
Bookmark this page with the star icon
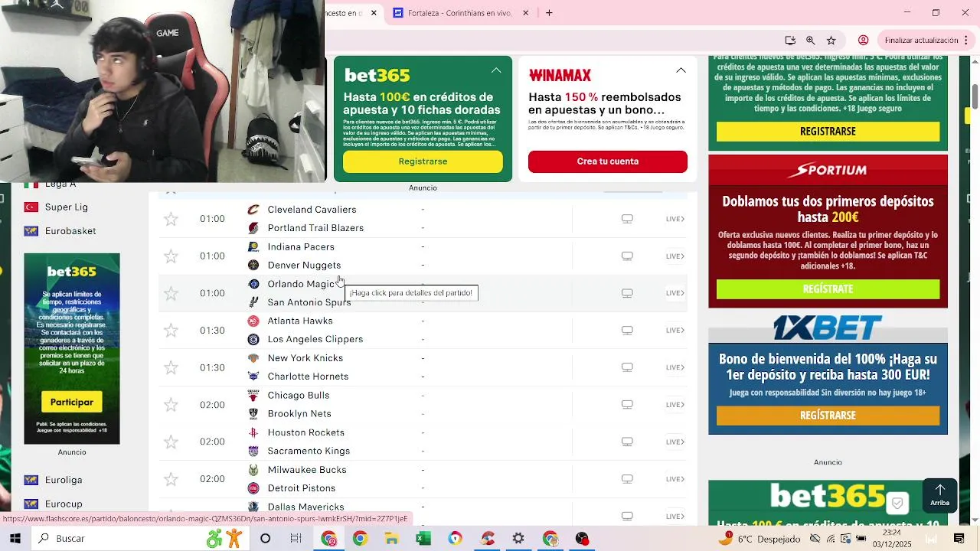click(x=831, y=41)
